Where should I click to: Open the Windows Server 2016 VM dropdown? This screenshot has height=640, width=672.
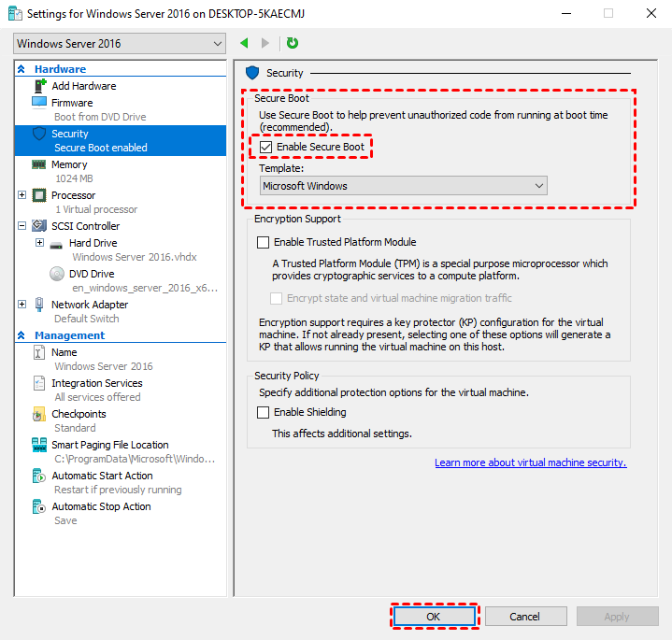click(120, 44)
